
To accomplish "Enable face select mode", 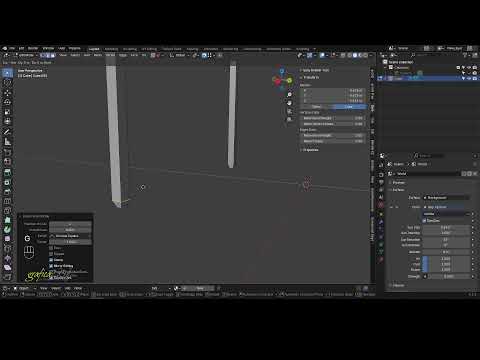I will [x=53, y=55].
